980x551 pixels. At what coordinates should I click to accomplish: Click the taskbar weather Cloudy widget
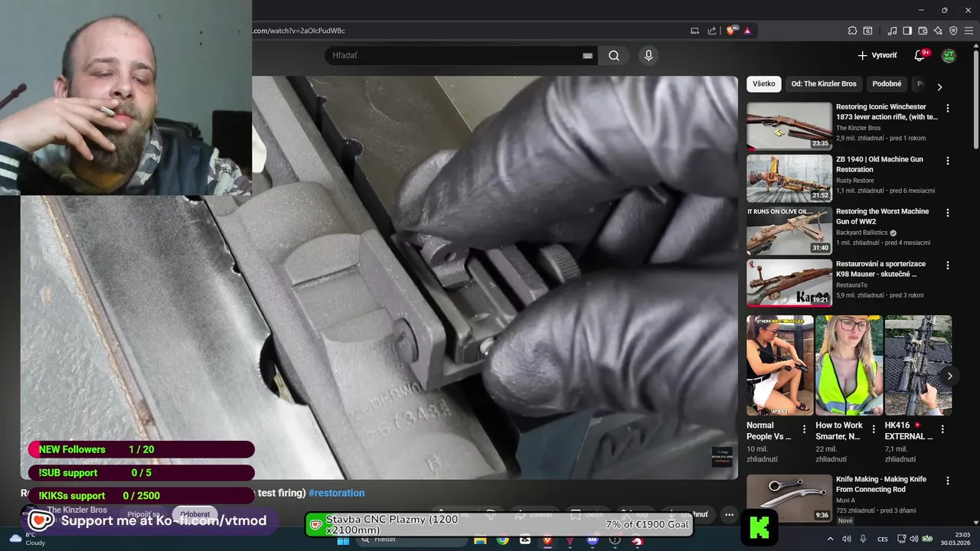[27, 539]
